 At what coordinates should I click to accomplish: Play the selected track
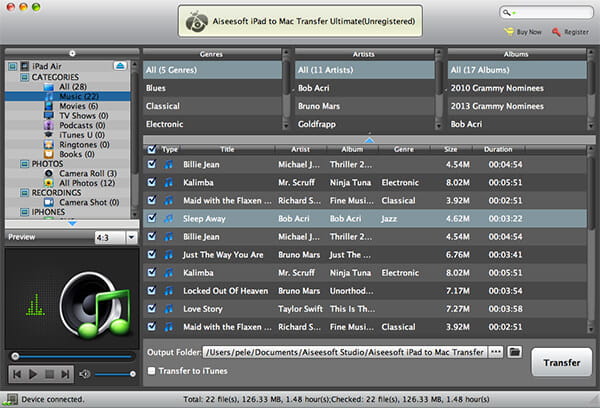coord(33,374)
